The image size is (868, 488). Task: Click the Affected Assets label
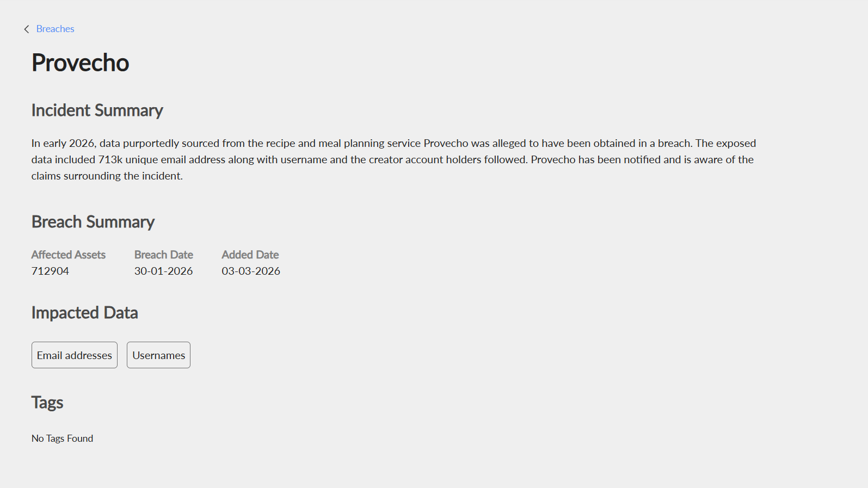click(x=69, y=255)
